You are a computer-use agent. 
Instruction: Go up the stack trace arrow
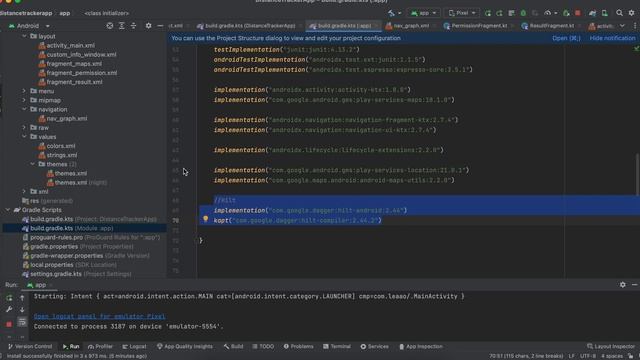(22, 298)
